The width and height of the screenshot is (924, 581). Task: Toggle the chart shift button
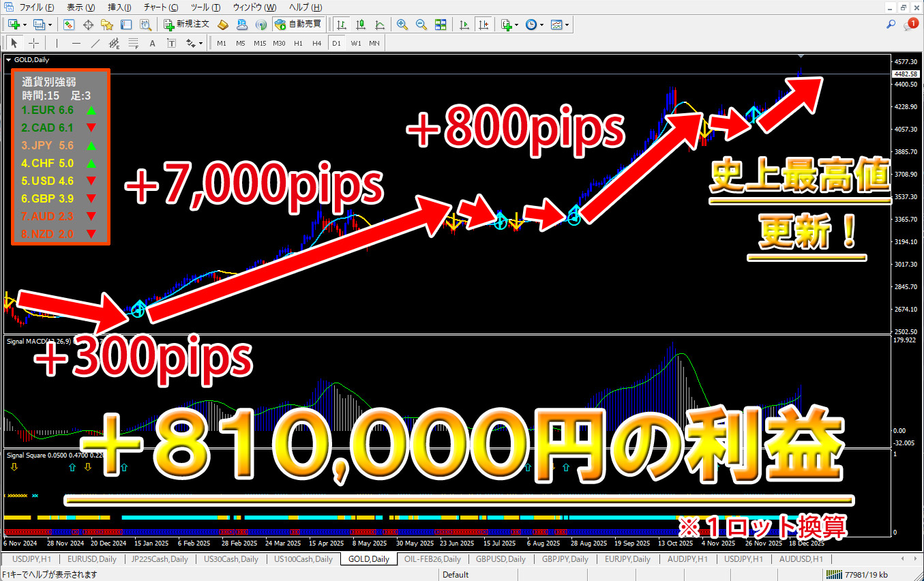(x=483, y=25)
